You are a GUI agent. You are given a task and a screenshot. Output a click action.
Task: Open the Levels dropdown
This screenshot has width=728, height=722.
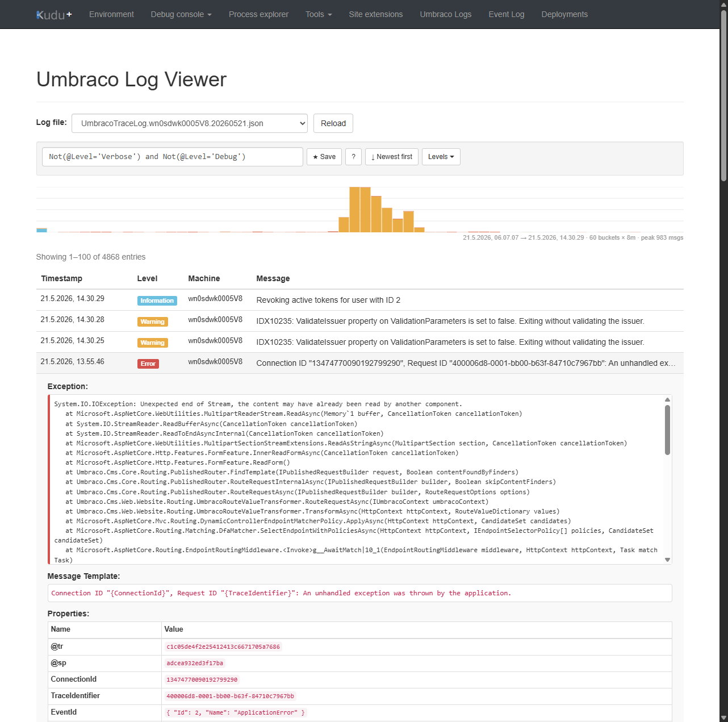pos(441,157)
